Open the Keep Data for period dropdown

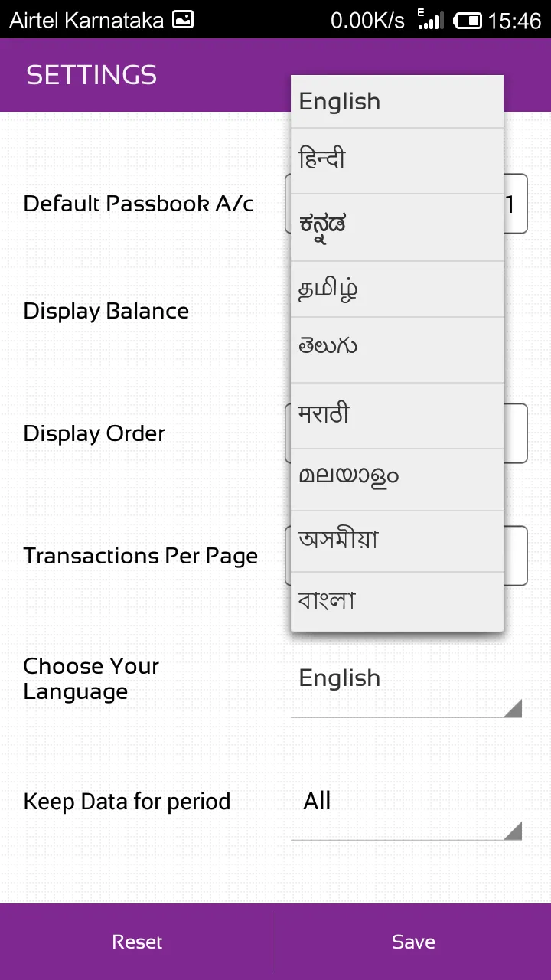pos(406,810)
